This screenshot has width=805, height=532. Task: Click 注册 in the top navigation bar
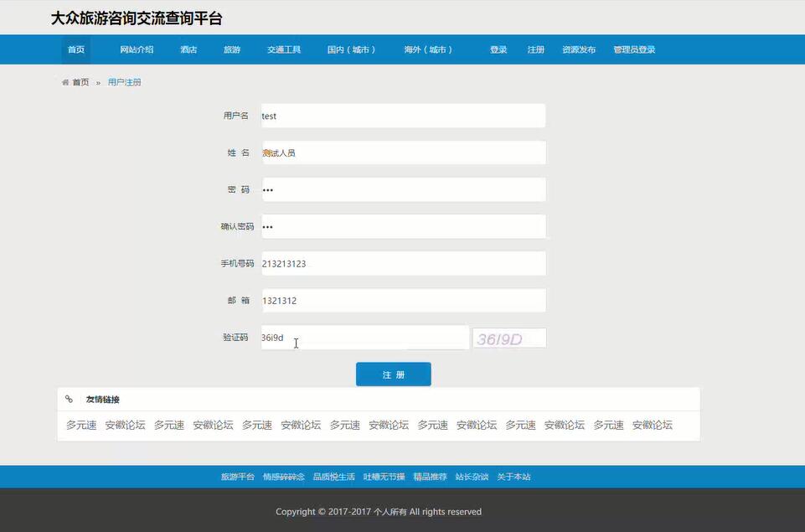[535, 49]
